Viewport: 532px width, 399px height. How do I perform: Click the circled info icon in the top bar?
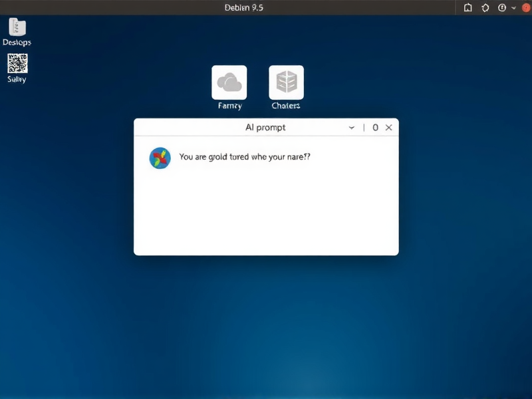(501, 8)
